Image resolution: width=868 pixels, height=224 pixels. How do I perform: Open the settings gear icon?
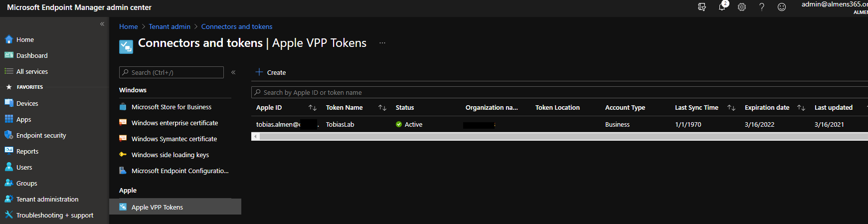[x=742, y=7]
